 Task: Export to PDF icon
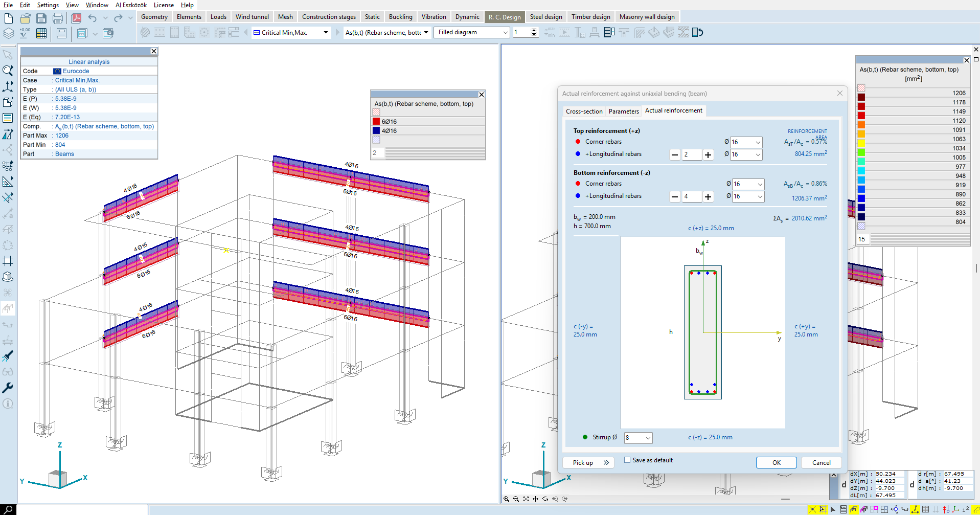(76, 18)
